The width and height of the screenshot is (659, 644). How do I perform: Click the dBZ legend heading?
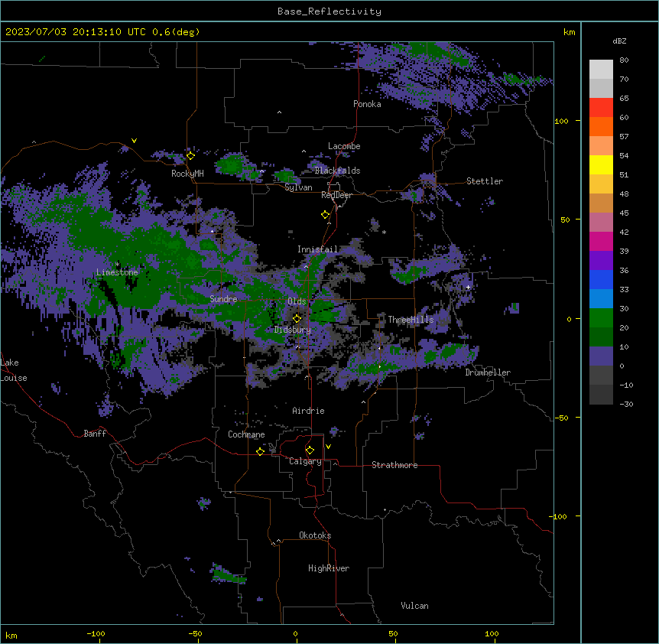(x=619, y=41)
